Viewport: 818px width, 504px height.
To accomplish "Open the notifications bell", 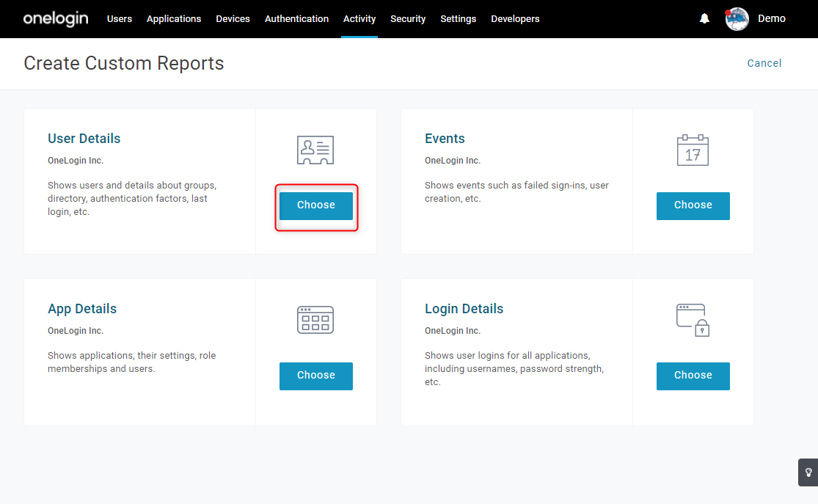I will tap(704, 19).
